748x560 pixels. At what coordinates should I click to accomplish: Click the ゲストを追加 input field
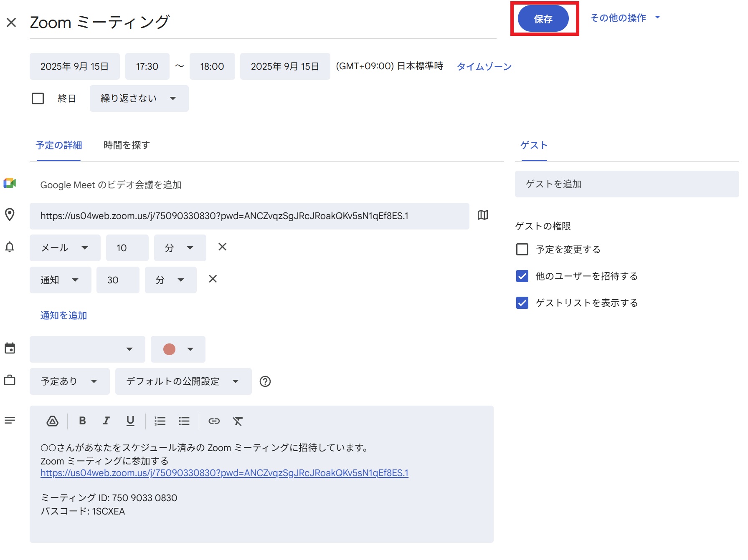coord(626,184)
